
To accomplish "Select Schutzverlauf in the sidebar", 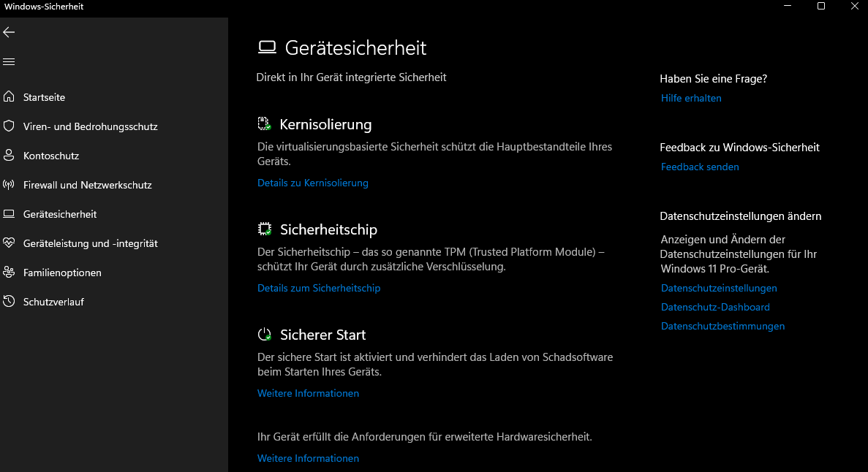I will [53, 302].
